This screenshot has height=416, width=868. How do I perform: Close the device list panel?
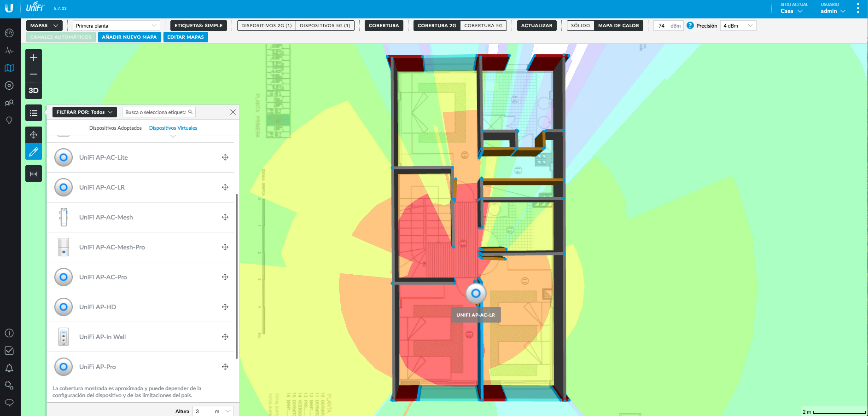233,112
